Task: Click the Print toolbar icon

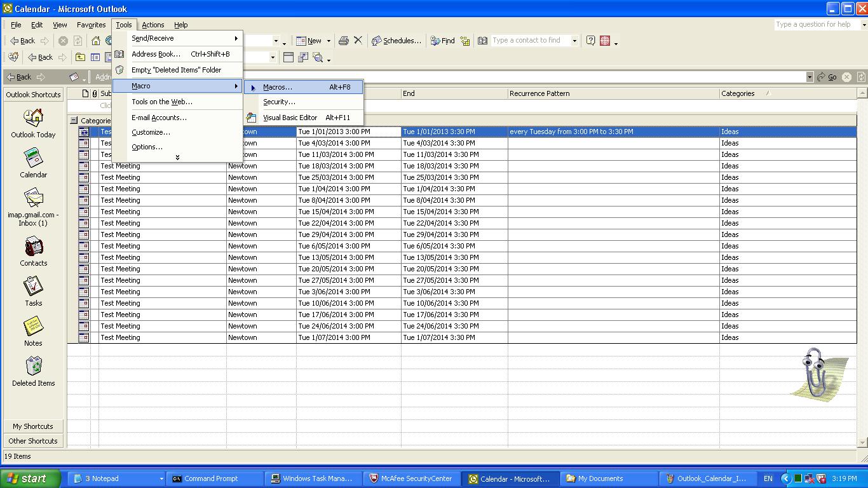Action: click(x=344, y=41)
